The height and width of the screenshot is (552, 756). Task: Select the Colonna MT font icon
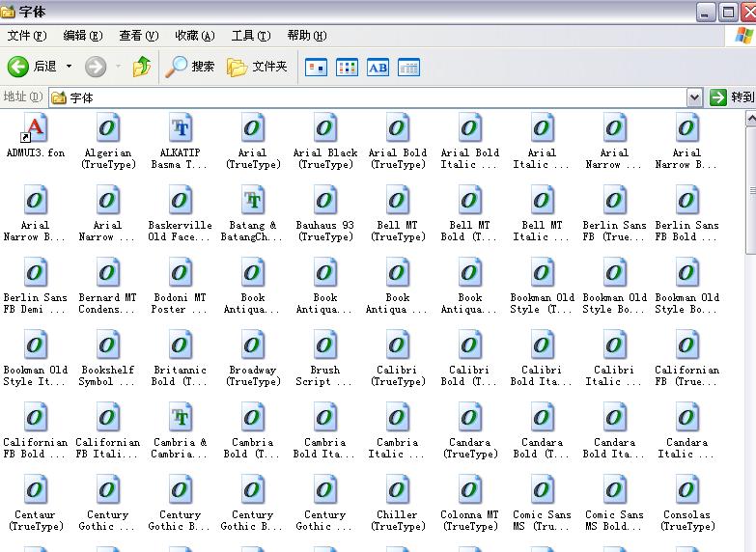coord(469,490)
